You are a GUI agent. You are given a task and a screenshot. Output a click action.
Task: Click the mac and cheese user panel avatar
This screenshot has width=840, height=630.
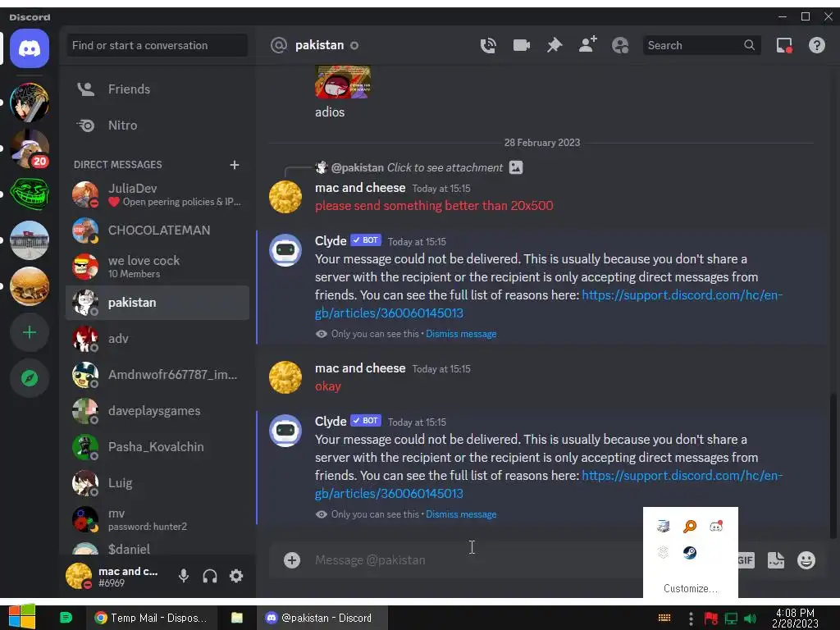(79, 577)
